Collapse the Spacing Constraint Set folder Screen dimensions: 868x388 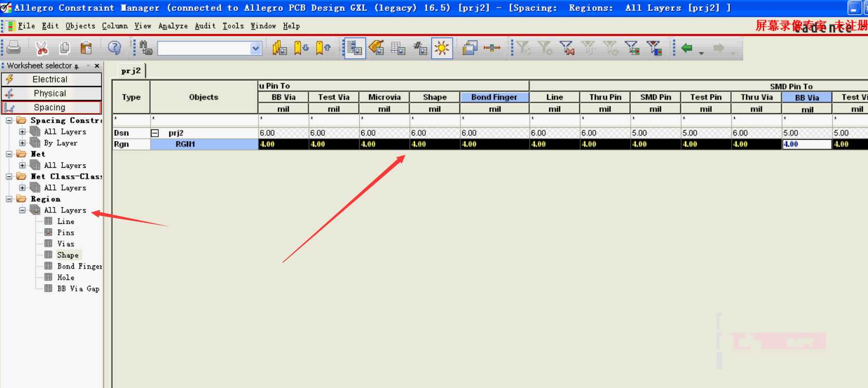tap(9, 121)
